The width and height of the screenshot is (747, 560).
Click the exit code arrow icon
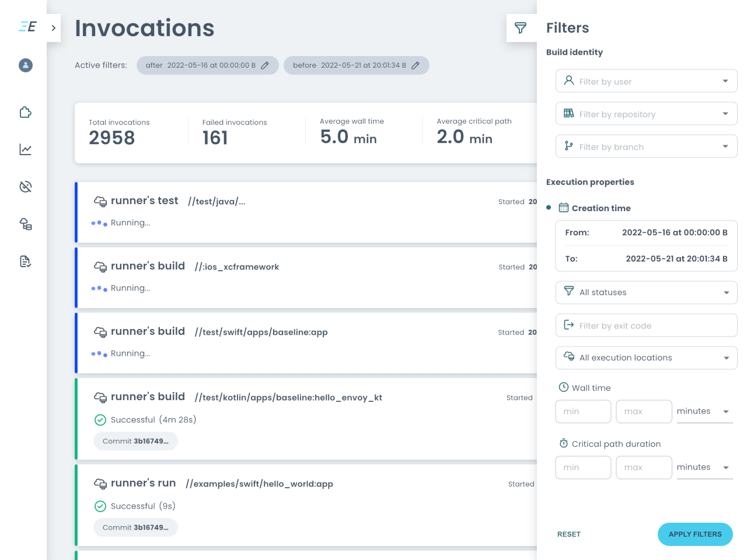click(x=569, y=324)
